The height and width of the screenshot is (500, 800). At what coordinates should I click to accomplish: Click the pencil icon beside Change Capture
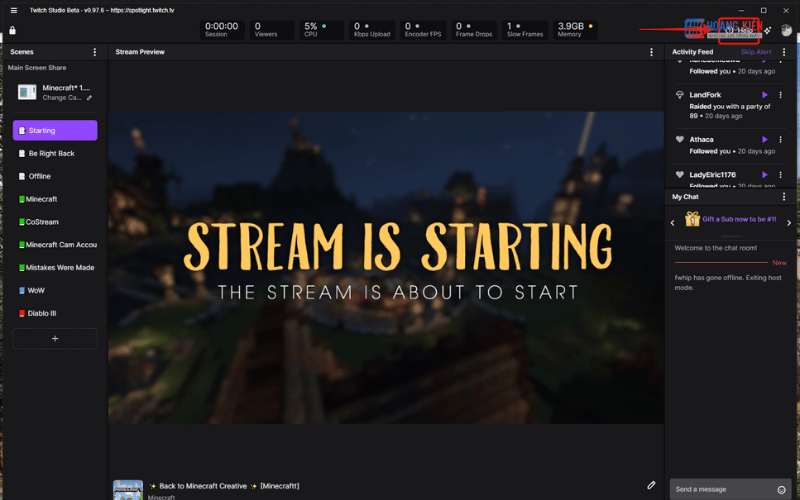pos(89,98)
